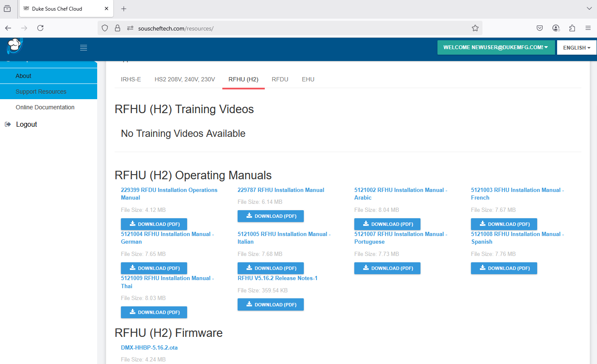This screenshot has width=597, height=364.
Task: Open the recent browsing tab view icon
Action: 7,8
